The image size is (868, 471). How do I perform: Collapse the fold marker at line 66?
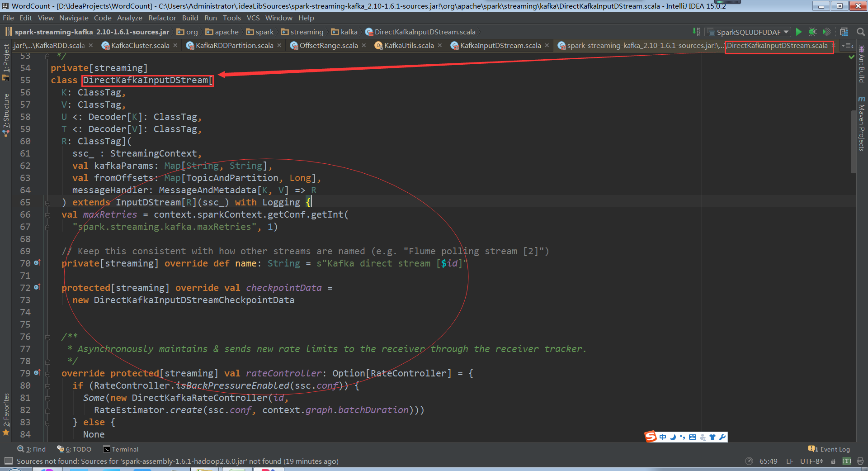[x=47, y=214]
